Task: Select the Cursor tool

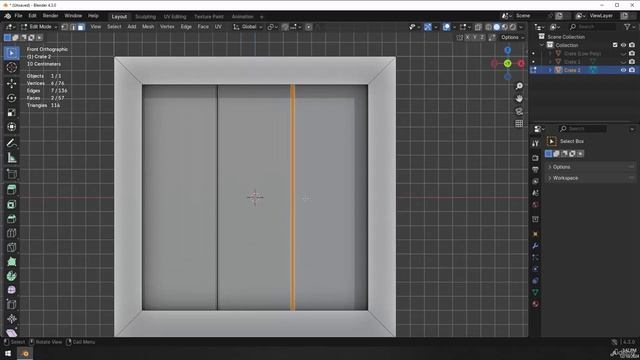Action: click(x=11, y=68)
